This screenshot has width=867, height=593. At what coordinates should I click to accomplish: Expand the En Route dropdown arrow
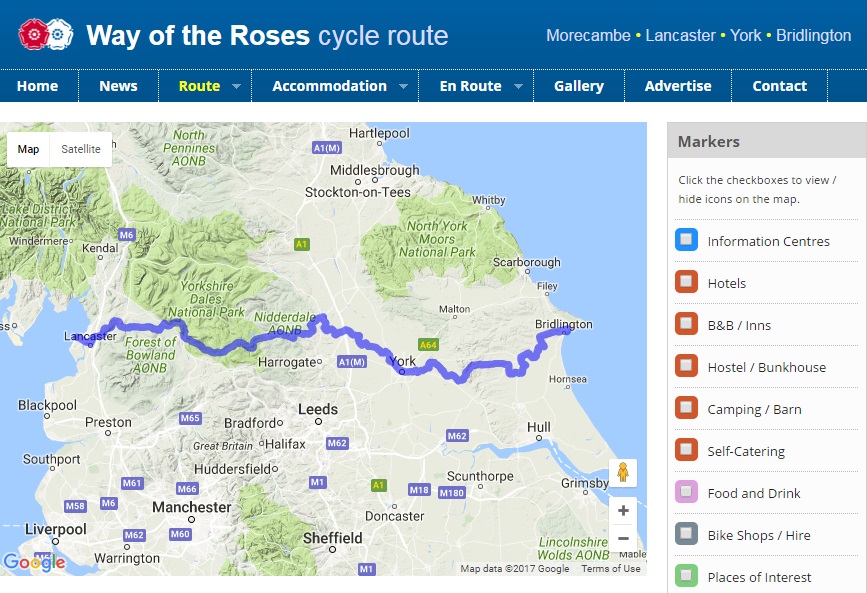518,86
